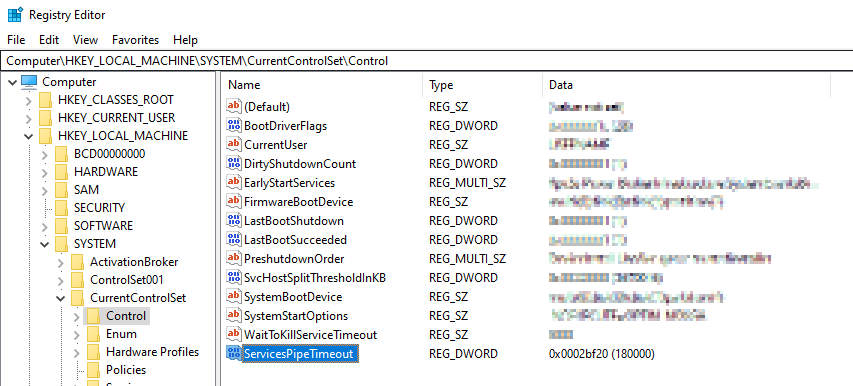The width and height of the screenshot is (853, 386).
Task: Expand the SAM node arrow
Action: [x=45, y=190]
